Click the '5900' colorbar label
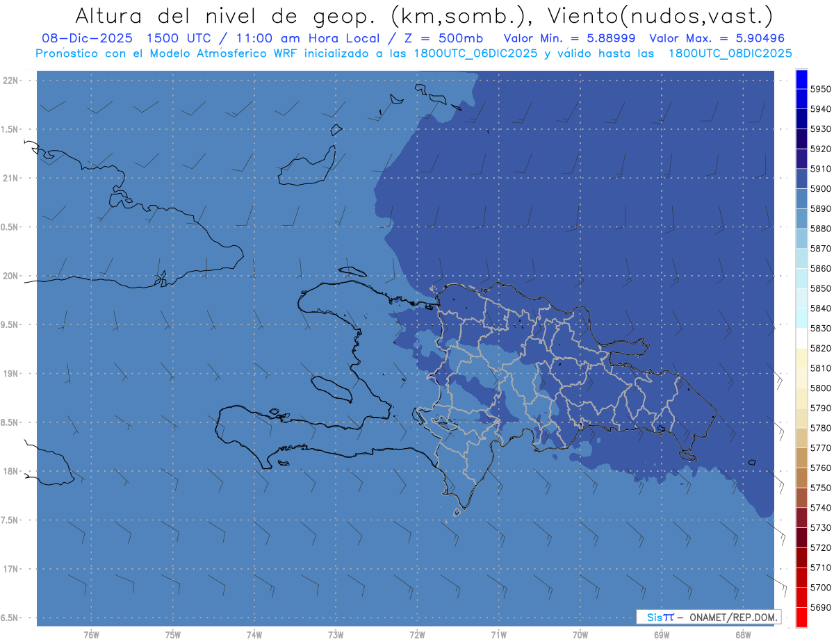The image size is (834, 644). click(821, 189)
